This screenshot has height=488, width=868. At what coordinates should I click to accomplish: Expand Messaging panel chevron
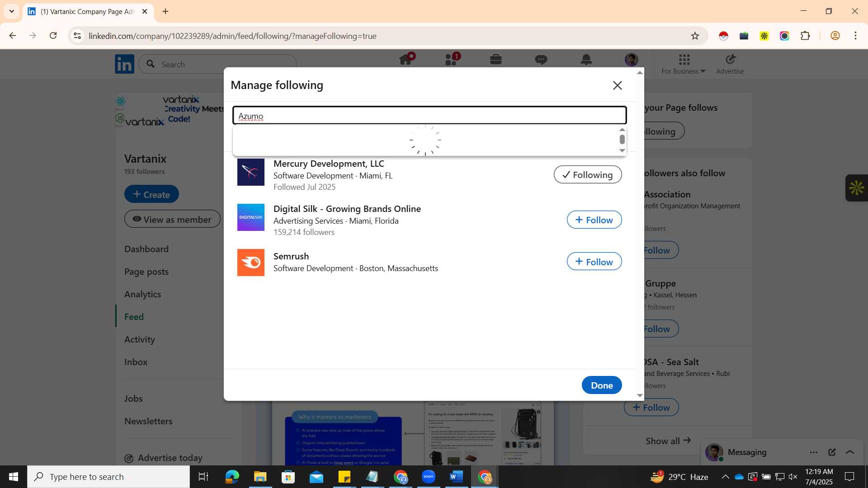pos(850,452)
